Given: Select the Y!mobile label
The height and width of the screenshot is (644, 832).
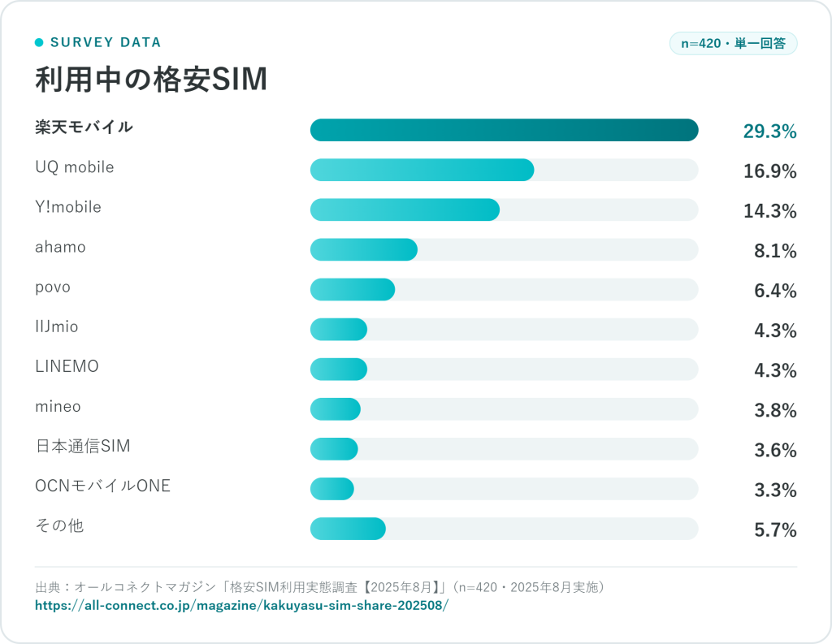Looking at the screenshot, I should (68, 207).
